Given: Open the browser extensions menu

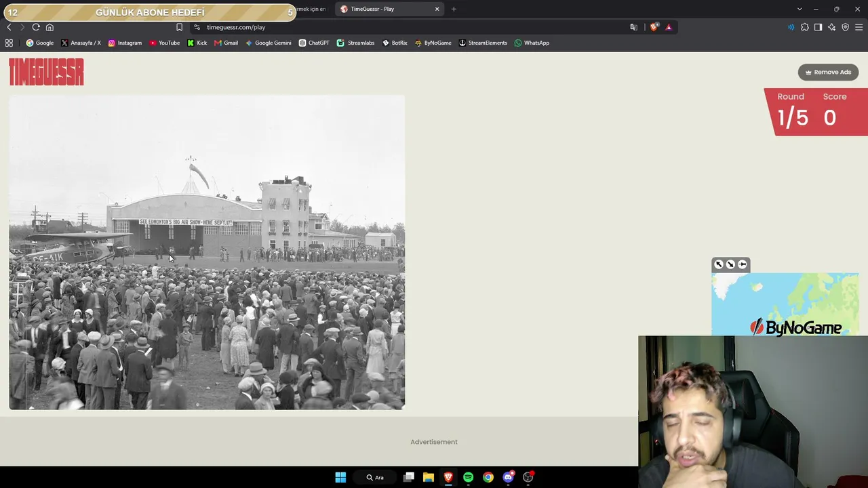Looking at the screenshot, I should tap(805, 27).
